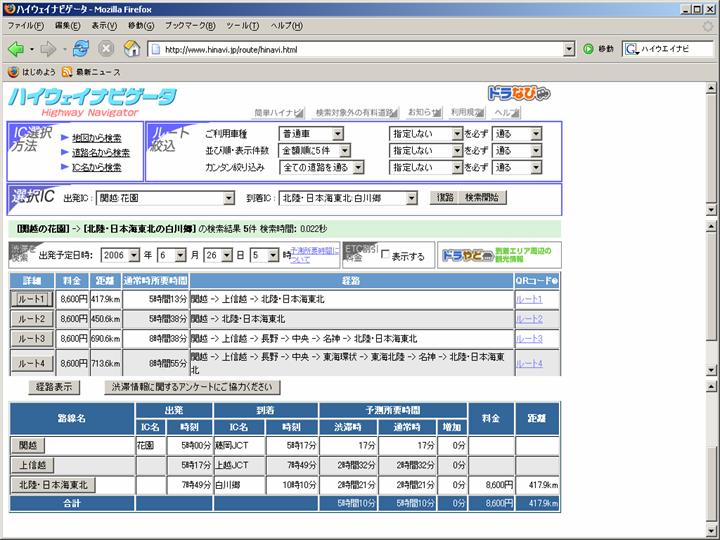
Task: Open the hour 5 dropdown
Action: tap(264, 255)
